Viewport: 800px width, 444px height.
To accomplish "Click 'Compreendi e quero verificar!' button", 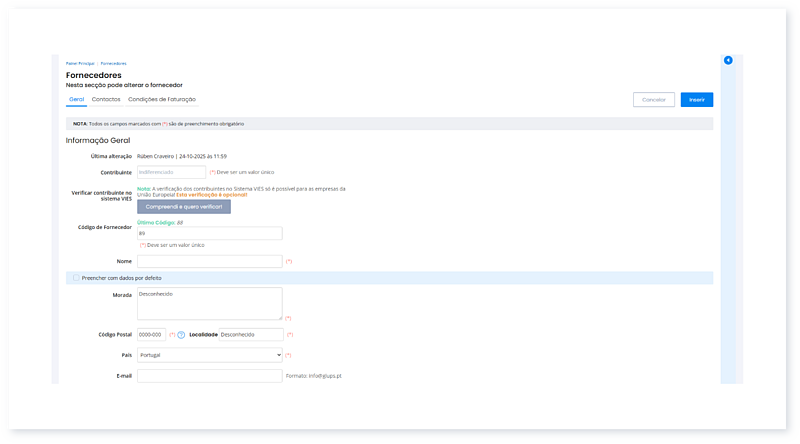I will (x=183, y=207).
